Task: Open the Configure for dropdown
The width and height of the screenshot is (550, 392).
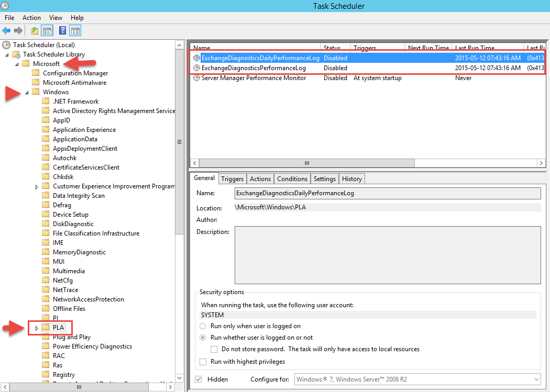Action: (x=535, y=379)
